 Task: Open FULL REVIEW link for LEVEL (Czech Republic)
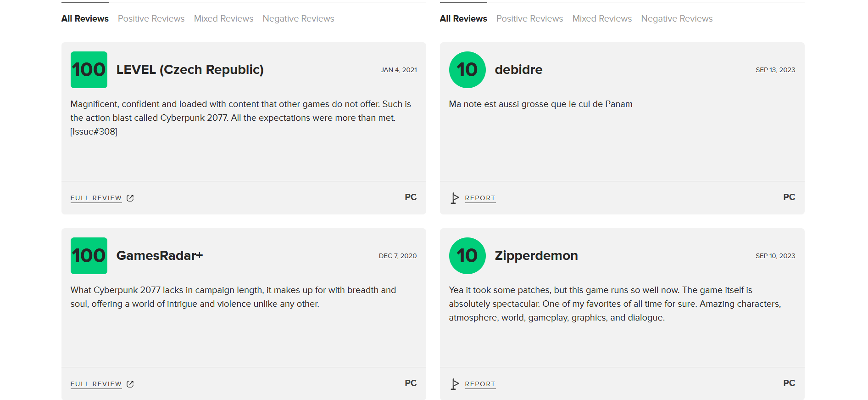(96, 198)
